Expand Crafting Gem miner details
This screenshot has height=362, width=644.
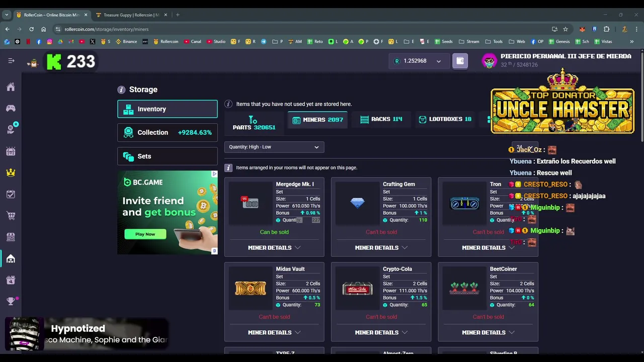381,247
